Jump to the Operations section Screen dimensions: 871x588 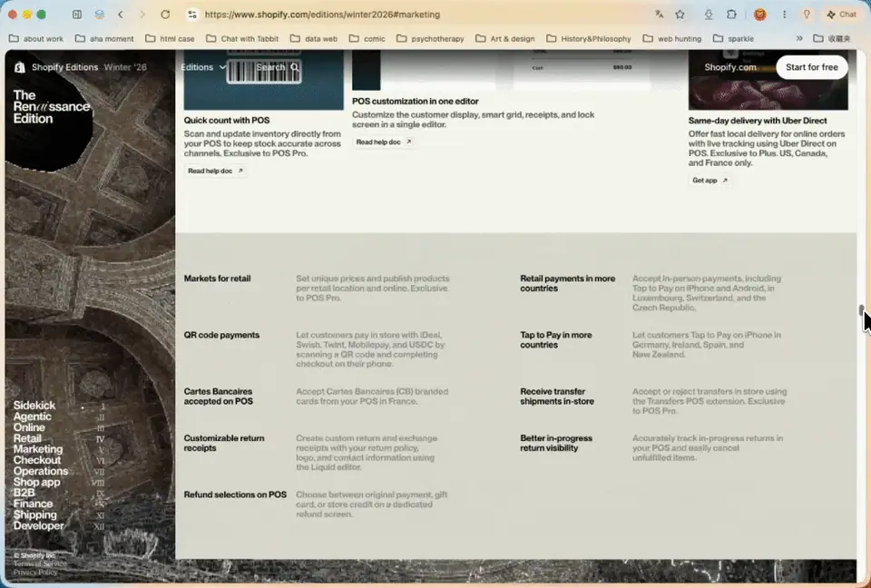pyautogui.click(x=41, y=471)
